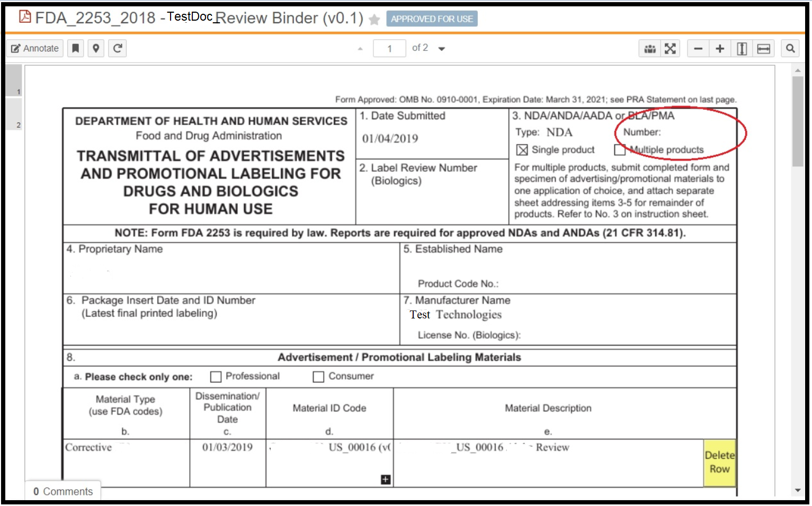Open the document search magnifier

[790, 49]
